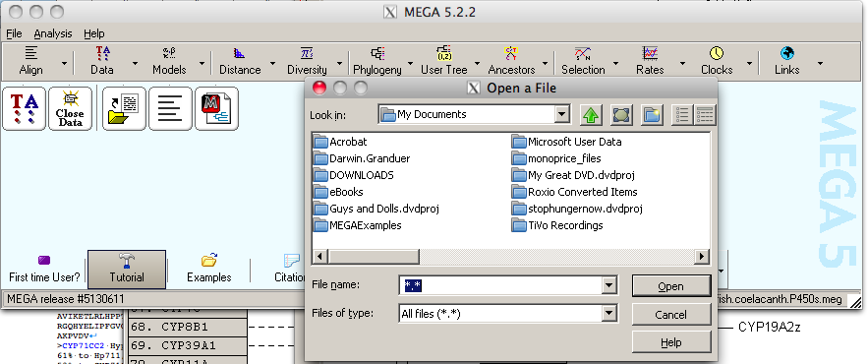Screen dimensions: 868x364
Task: Select My Great DVD.dvdproj item
Action: click(573, 175)
